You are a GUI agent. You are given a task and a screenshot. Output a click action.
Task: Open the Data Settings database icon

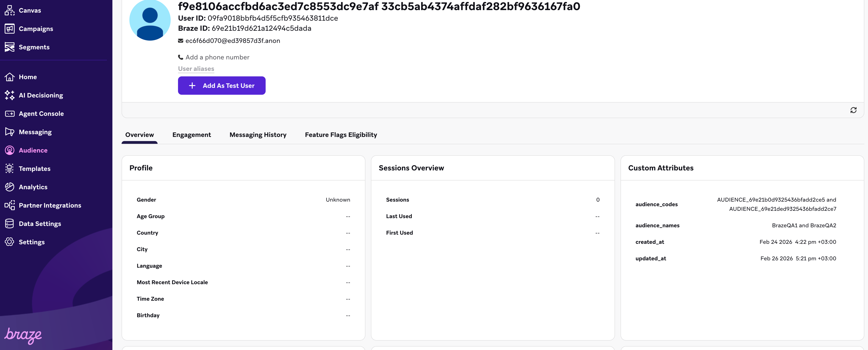point(9,224)
